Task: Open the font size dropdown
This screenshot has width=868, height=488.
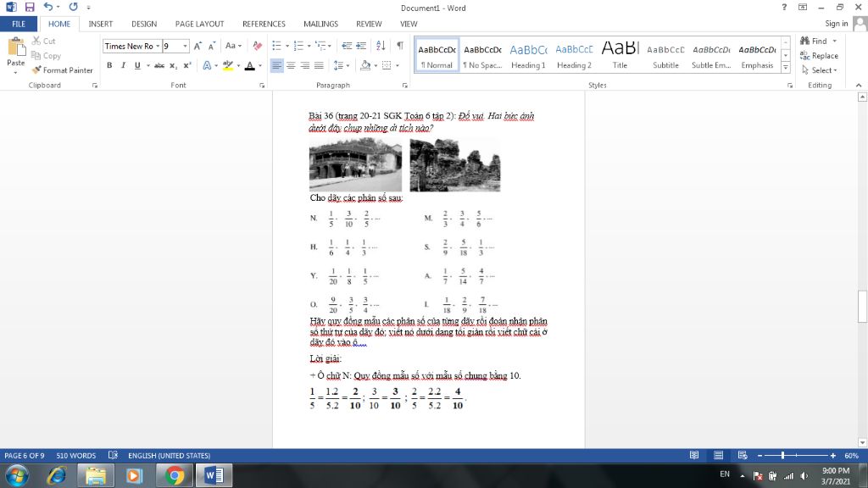Action: click(185, 46)
